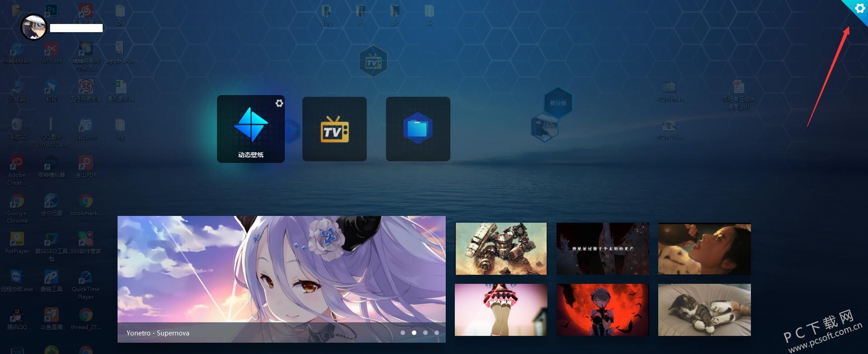This screenshot has width=868, height=354.
Task: Open the pink skirt dancer wallpaper thumbnail
Action: [501, 310]
